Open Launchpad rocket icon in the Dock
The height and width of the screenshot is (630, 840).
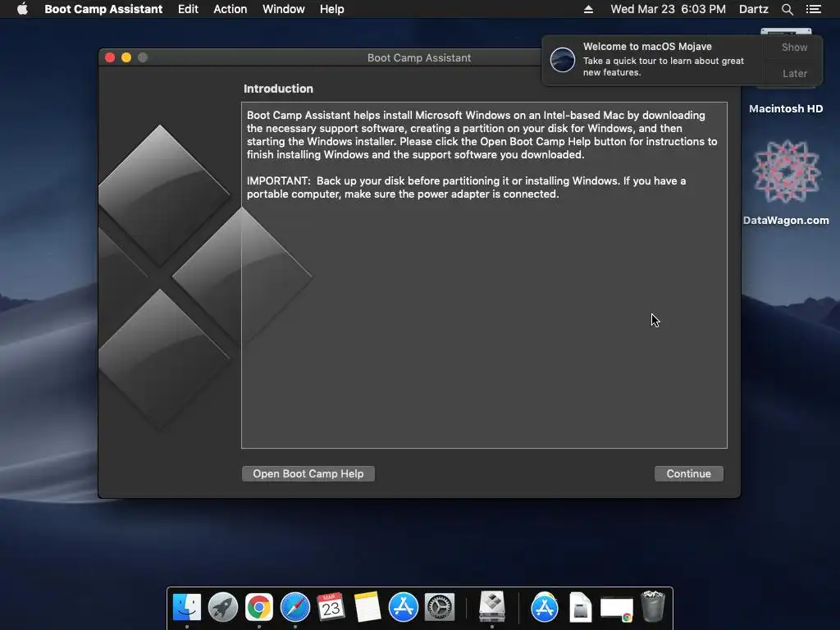coord(223,607)
